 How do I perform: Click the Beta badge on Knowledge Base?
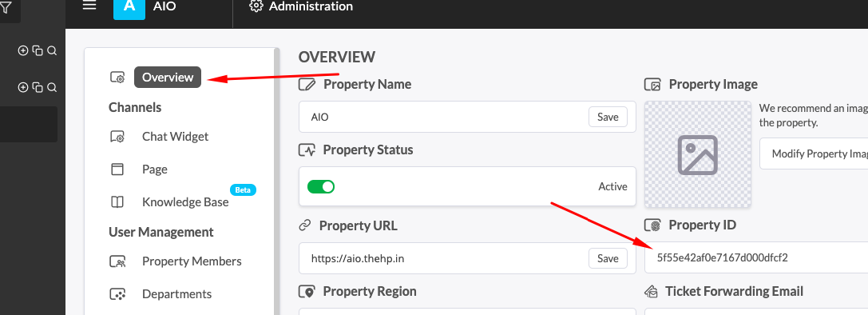(x=243, y=189)
